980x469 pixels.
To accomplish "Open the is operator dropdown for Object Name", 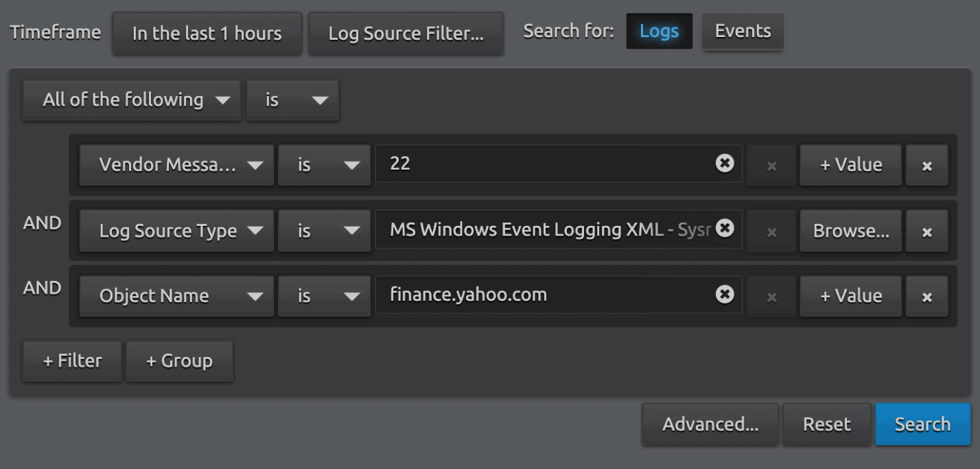I will click(324, 296).
